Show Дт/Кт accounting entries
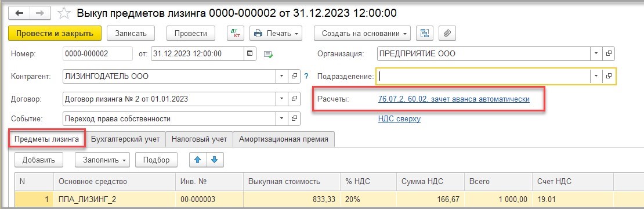The image size is (644, 209). [236, 33]
